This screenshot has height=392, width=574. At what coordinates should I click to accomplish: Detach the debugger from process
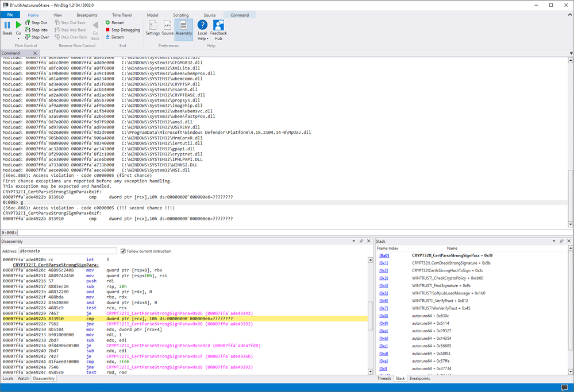click(x=114, y=37)
